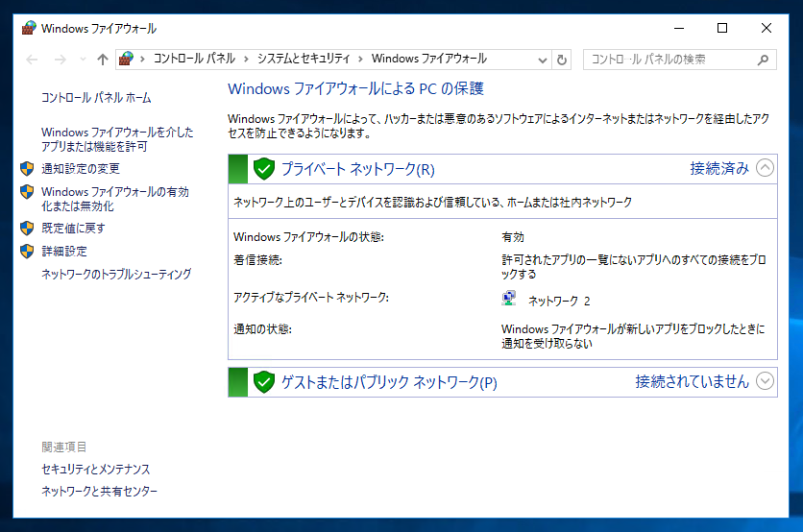
Task: Go forward with the right arrow button
Action: [60, 60]
